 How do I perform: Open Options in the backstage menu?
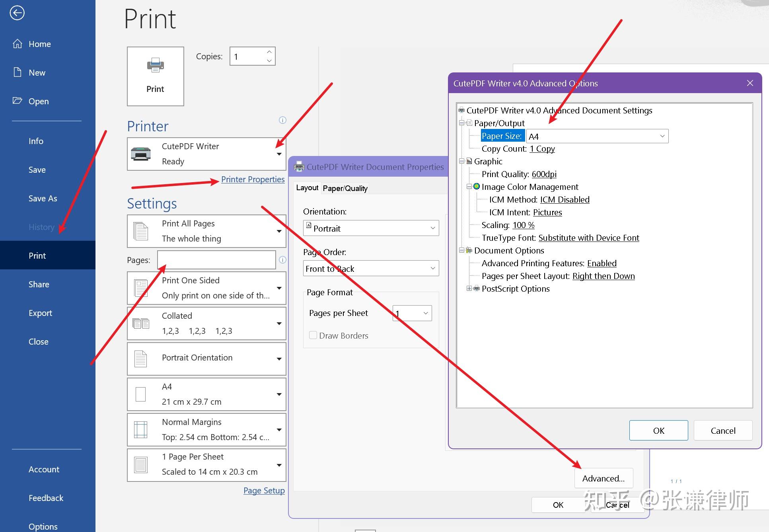[48, 526]
